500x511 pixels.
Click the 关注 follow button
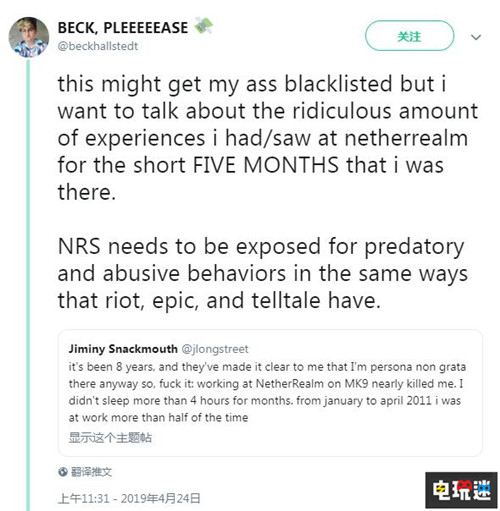pyautogui.click(x=409, y=36)
